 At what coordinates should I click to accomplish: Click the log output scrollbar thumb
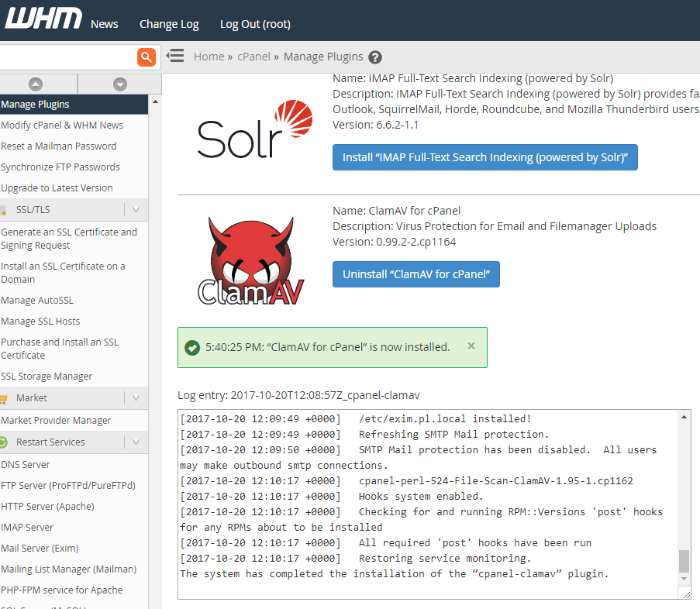click(684, 561)
